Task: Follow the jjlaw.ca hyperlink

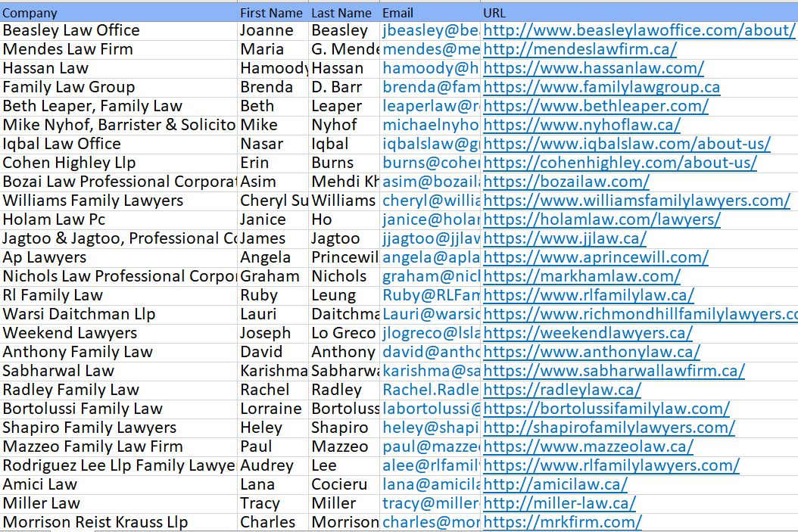Action: (565, 238)
